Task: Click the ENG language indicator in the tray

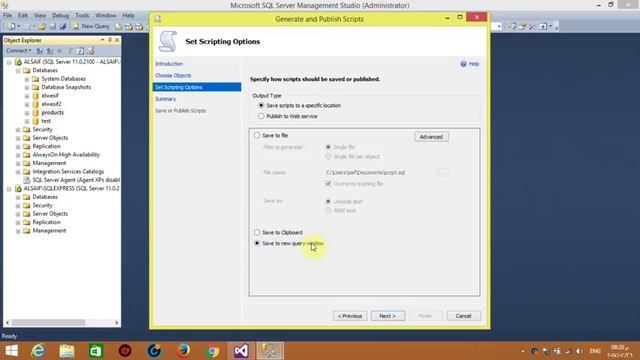Action: (x=595, y=351)
